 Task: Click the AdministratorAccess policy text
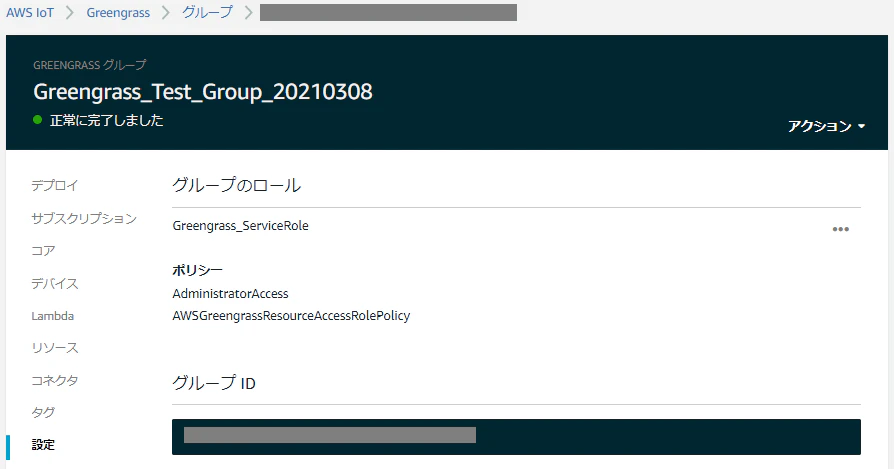tap(230, 293)
